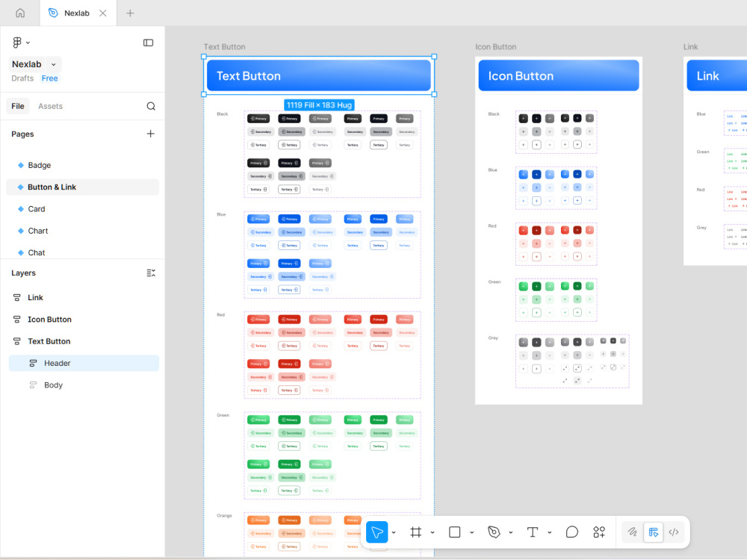Click the Layers section heading
747x560 pixels.
coord(23,273)
